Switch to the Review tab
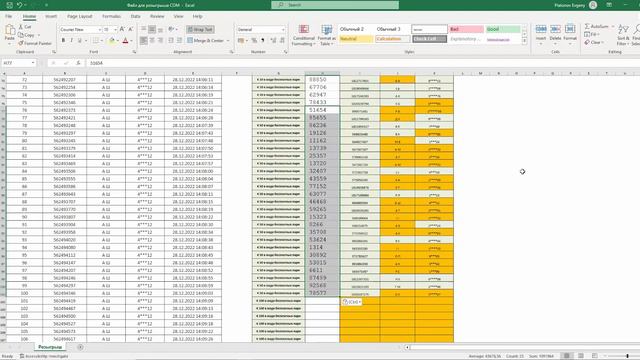 pos(157,16)
